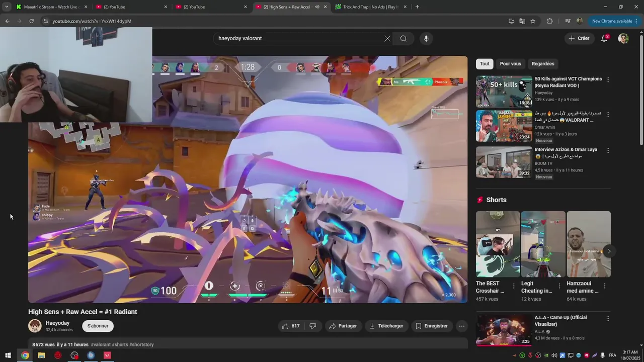This screenshot has width=644, height=362.
Task: Open options for Hamzaoui med amine short
Action: [605, 286]
